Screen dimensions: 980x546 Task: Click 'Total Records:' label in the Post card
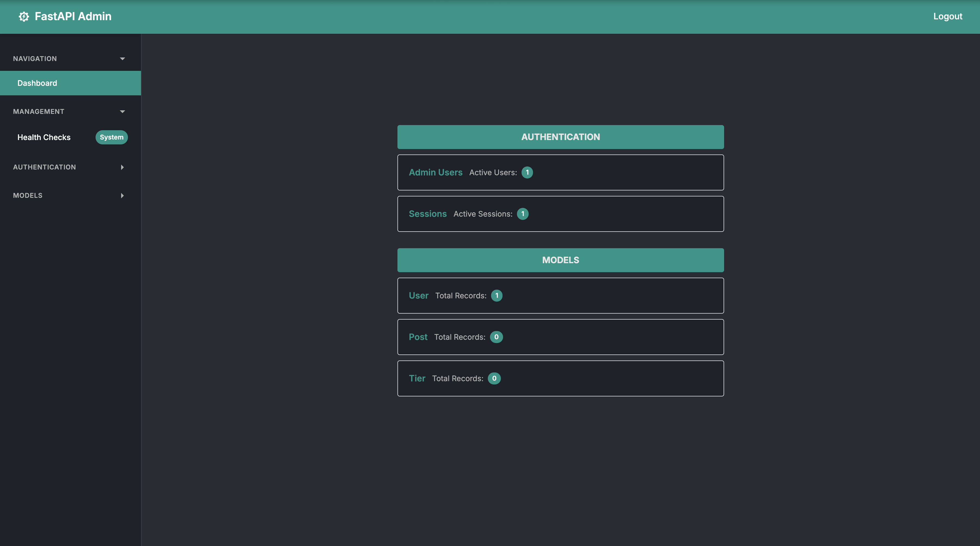[460, 337]
